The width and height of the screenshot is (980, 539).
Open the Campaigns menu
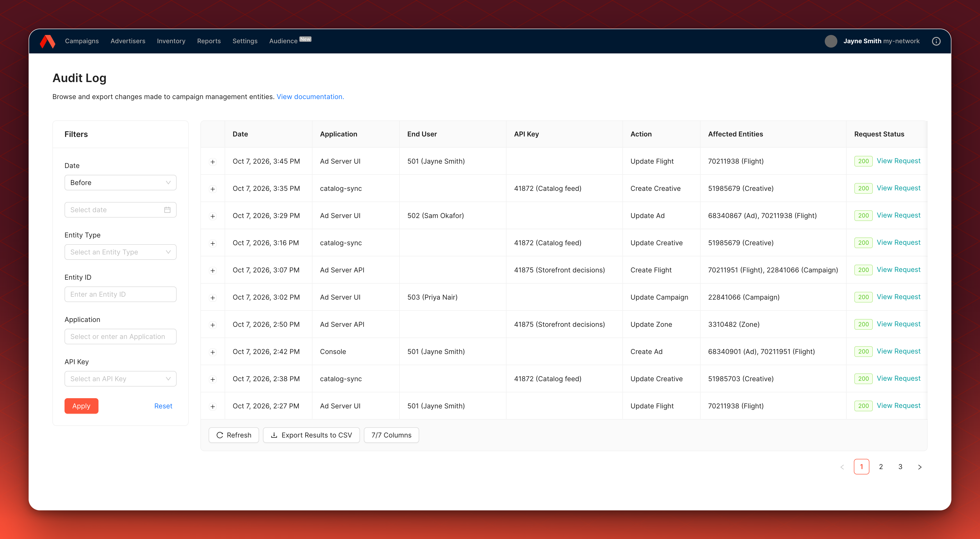(x=82, y=41)
